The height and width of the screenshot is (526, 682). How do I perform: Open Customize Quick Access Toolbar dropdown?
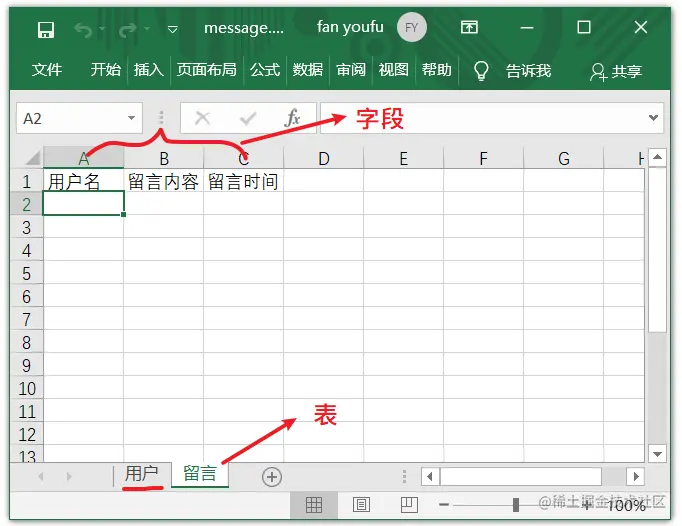(x=172, y=29)
